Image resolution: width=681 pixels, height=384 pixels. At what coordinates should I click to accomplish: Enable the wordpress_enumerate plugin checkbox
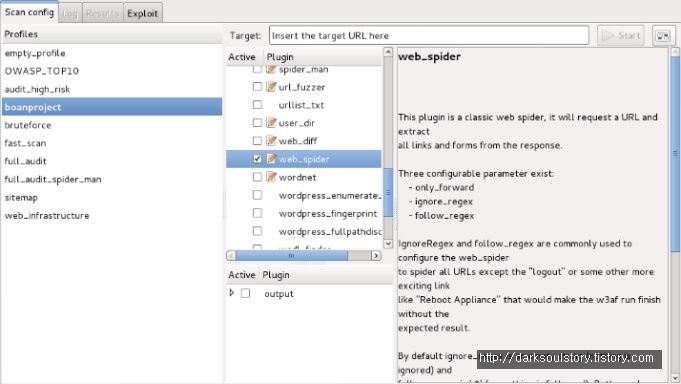point(257,195)
